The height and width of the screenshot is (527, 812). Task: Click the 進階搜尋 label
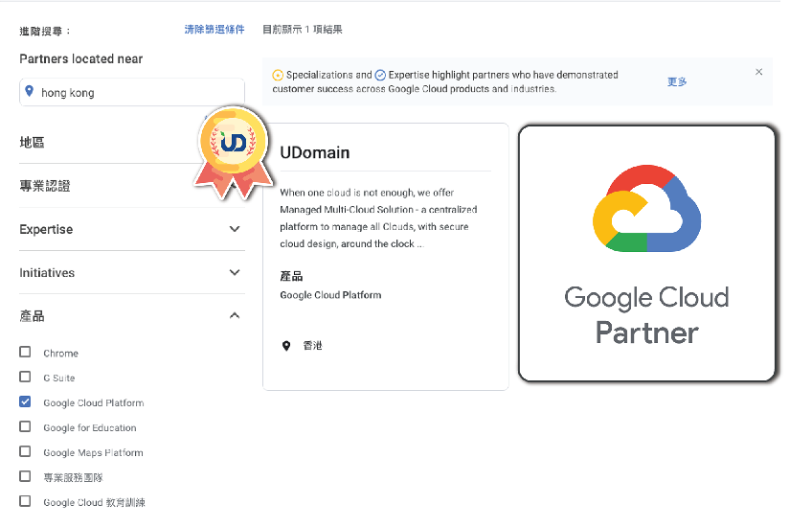pyautogui.click(x=45, y=32)
